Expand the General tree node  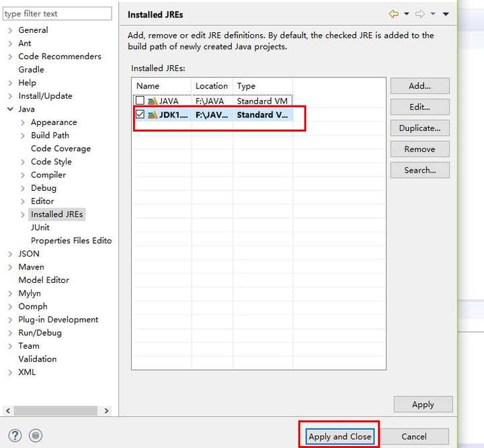click(10, 30)
